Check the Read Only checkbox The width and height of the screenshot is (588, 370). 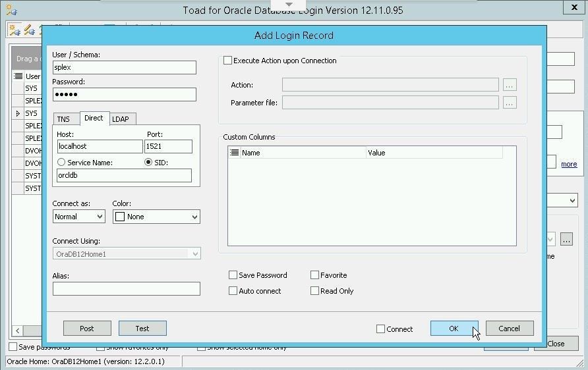pos(314,290)
